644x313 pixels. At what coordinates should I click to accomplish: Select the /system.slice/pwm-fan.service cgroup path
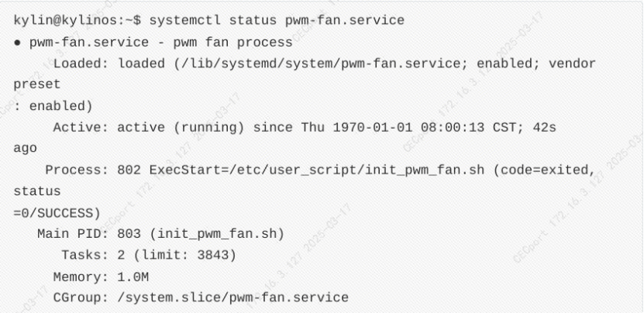(x=232, y=298)
